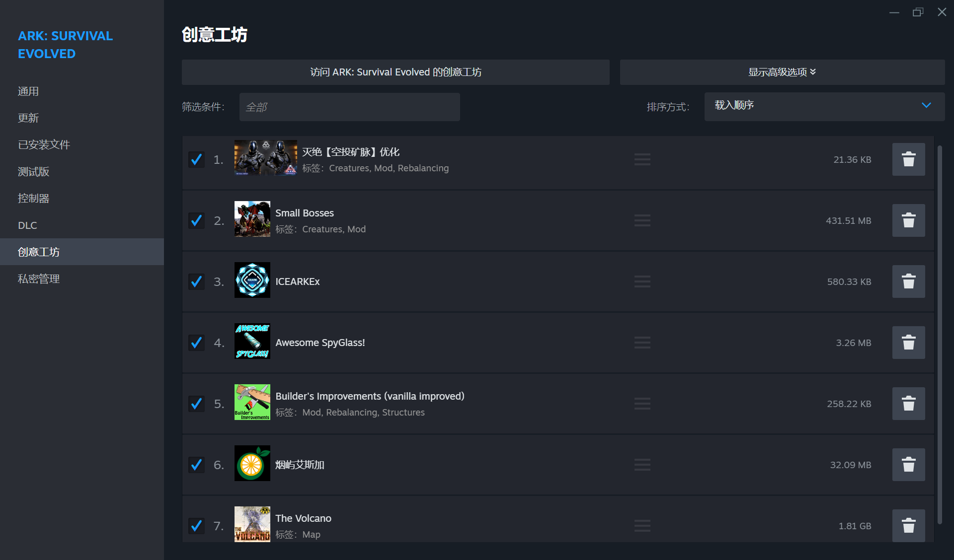Click the drag handle of Awesome SpyGlass!
954x560 pixels.
pyautogui.click(x=642, y=343)
